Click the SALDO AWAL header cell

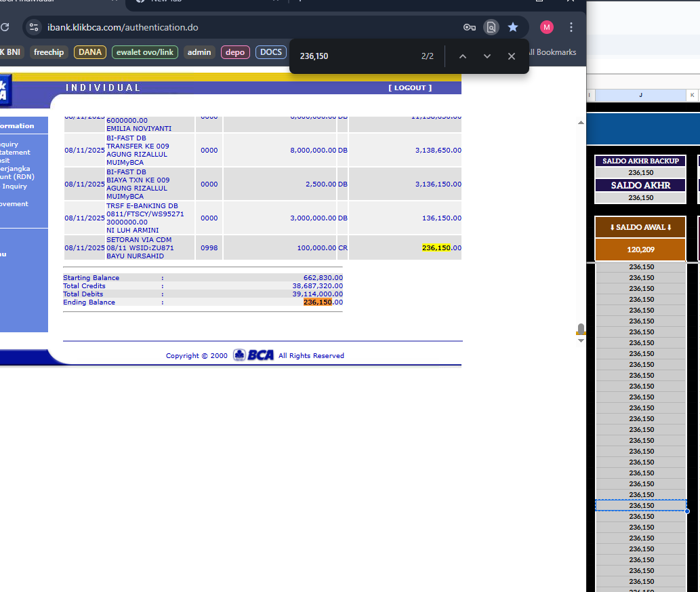[640, 227]
